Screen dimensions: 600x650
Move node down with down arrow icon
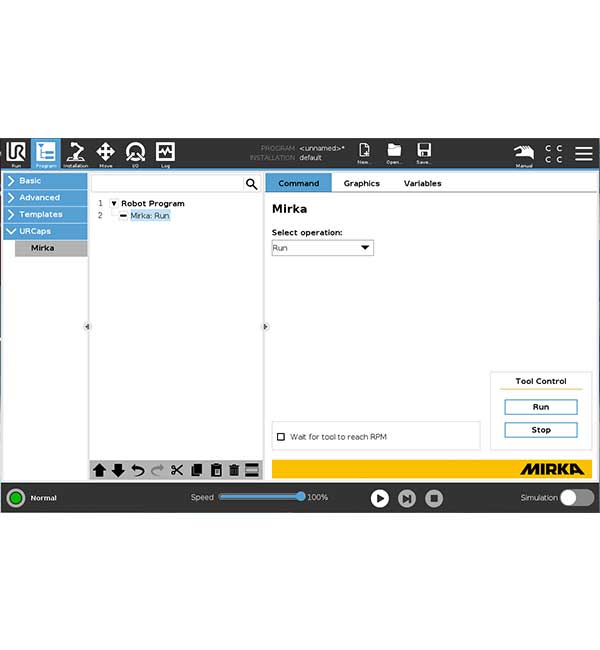pos(118,470)
